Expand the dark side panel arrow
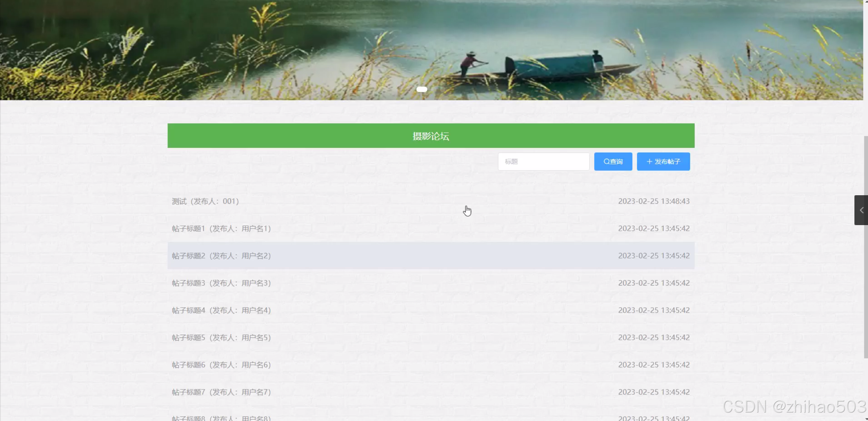This screenshot has height=421, width=868. pyautogui.click(x=861, y=210)
